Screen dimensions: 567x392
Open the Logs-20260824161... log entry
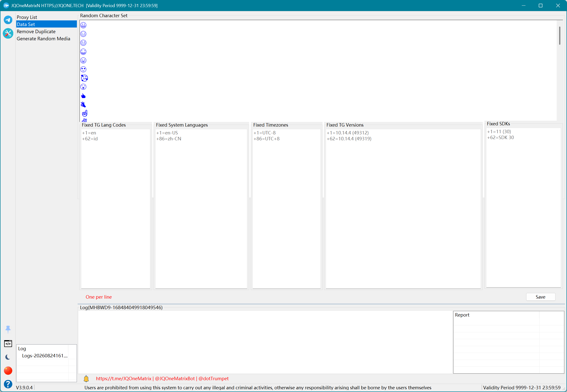click(x=45, y=356)
